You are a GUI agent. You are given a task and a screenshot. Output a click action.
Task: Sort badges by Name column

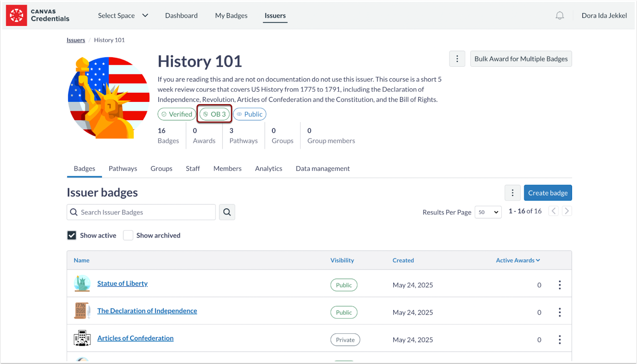[x=82, y=261]
